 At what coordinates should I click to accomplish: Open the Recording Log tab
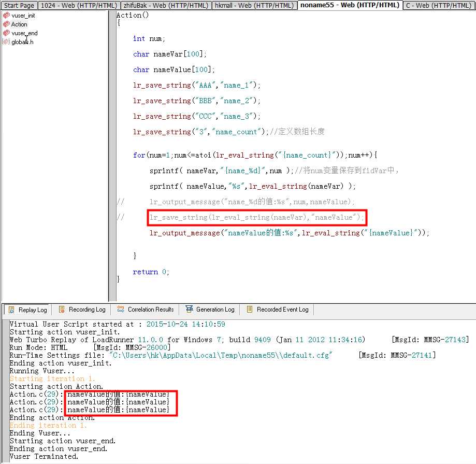click(82, 310)
